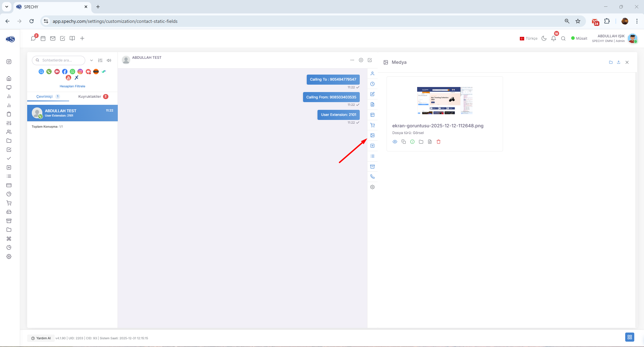Filter by the Facebook channel icon
Image resolution: width=644 pixels, height=347 pixels.
coord(65,72)
